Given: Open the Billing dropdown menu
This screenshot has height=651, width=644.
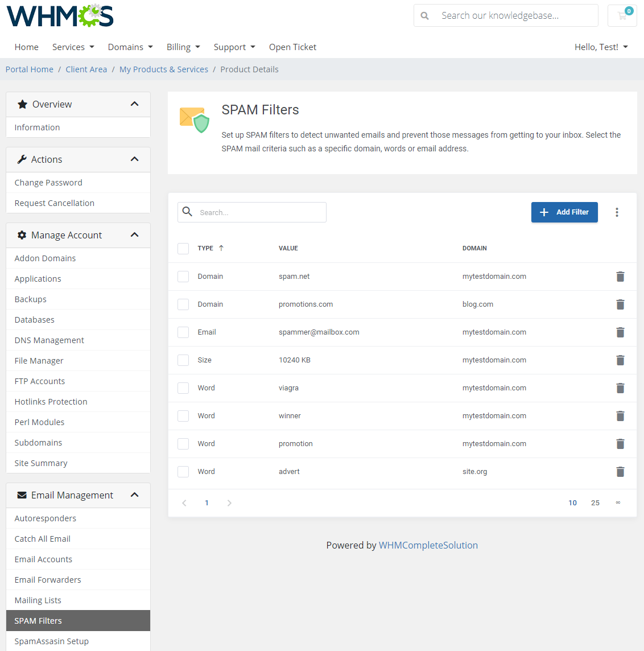Looking at the screenshot, I should point(183,47).
